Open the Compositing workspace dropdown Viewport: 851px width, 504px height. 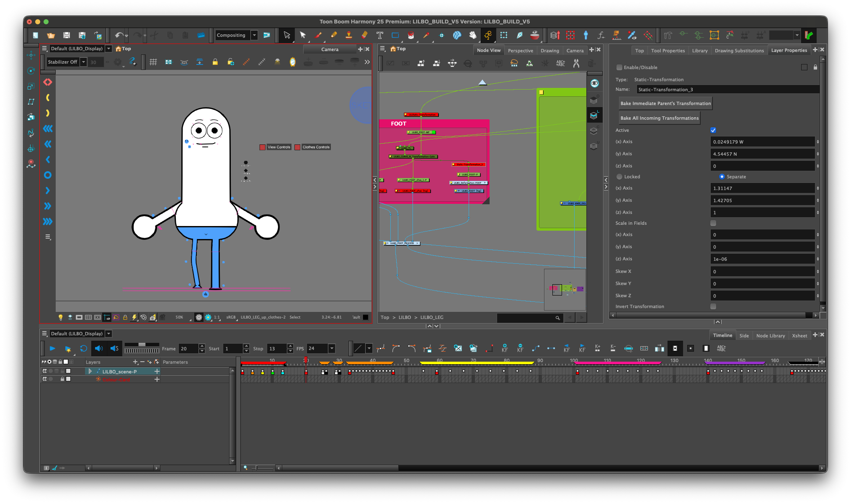tap(254, 36)
